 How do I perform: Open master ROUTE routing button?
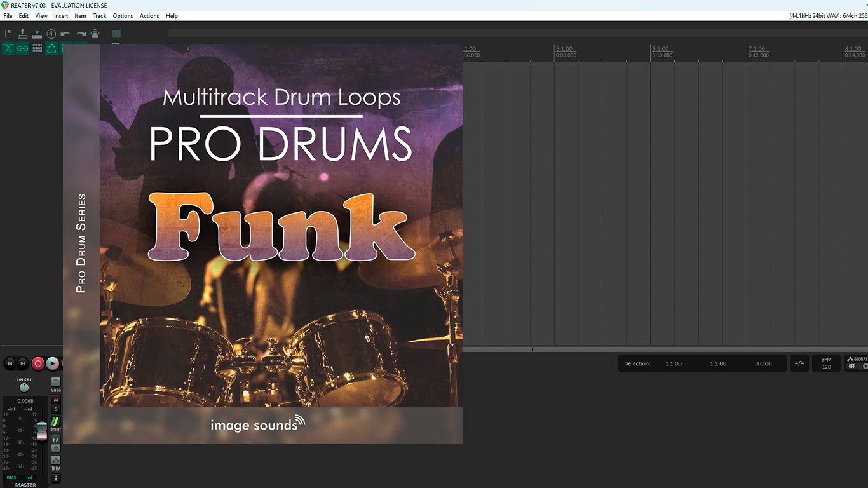coord(56,421)
